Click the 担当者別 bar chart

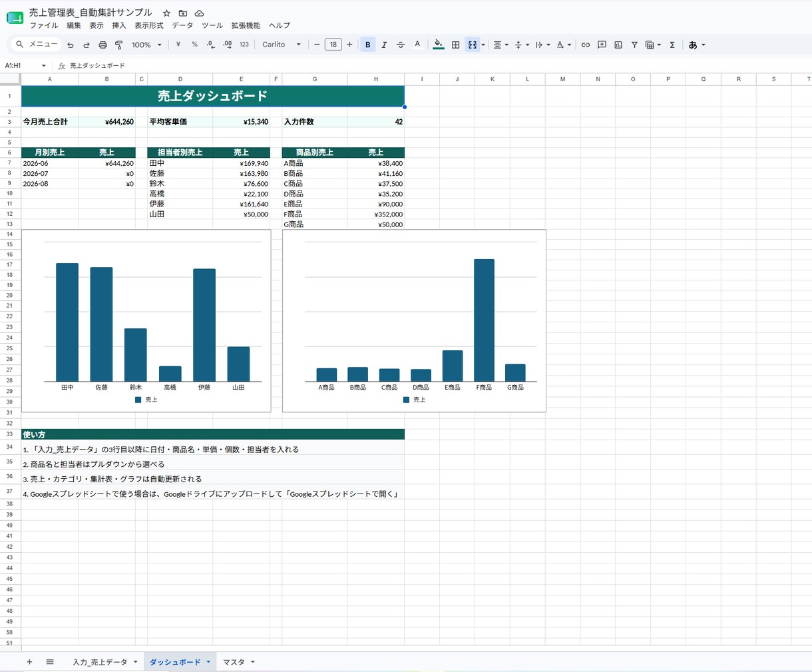coord(146,321)
